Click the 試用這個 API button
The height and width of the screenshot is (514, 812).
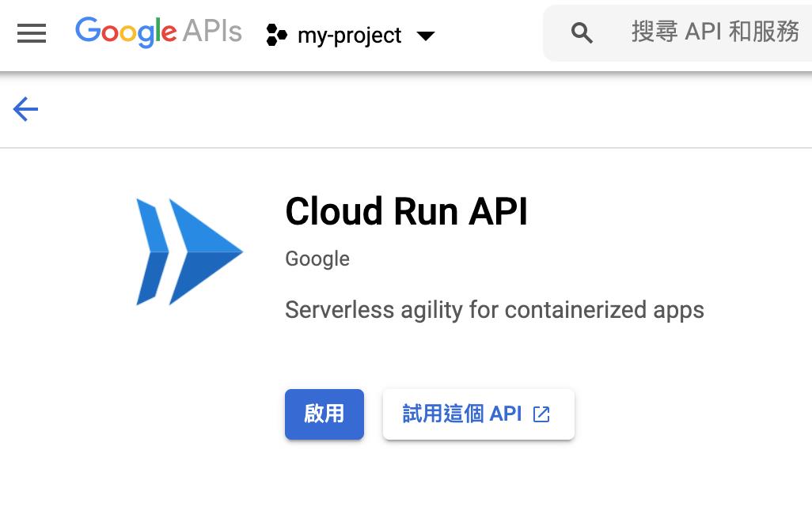(x=479, y=414)
